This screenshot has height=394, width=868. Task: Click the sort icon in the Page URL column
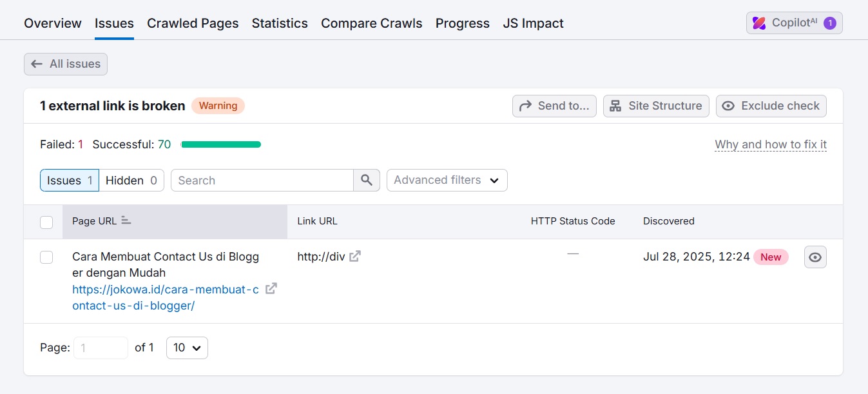click(125, 221)
